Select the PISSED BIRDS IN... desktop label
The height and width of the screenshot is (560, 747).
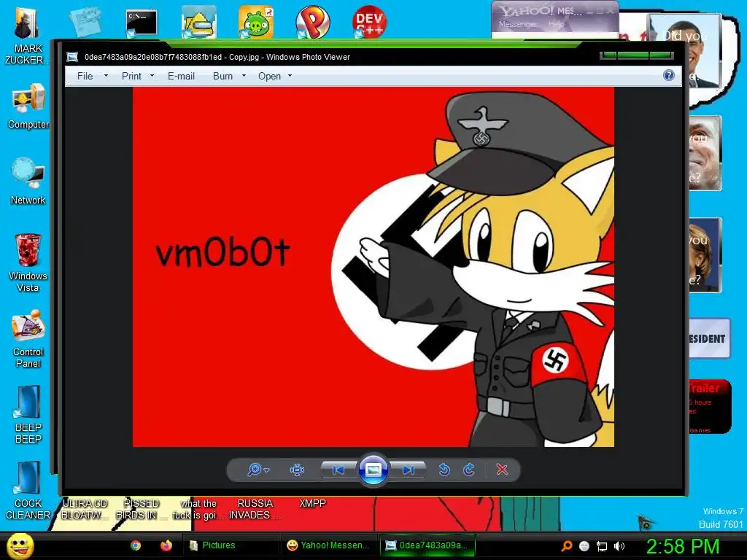coord(141,509)
